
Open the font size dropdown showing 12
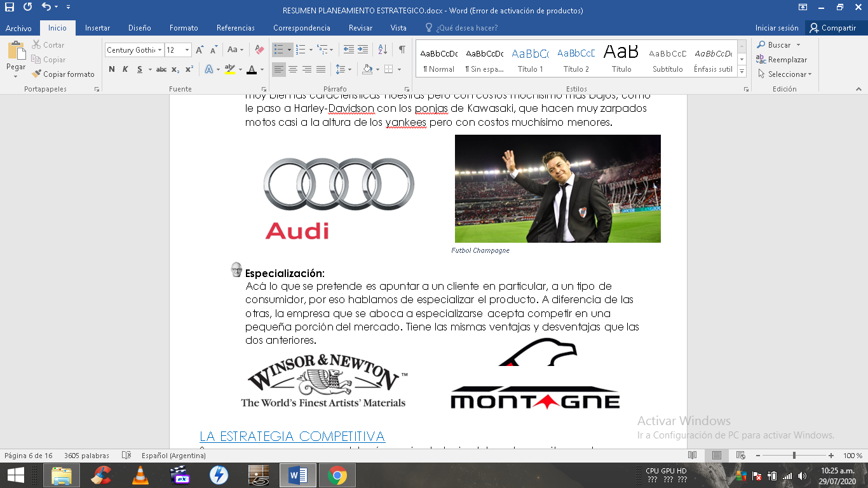click(x=187, y=50)
